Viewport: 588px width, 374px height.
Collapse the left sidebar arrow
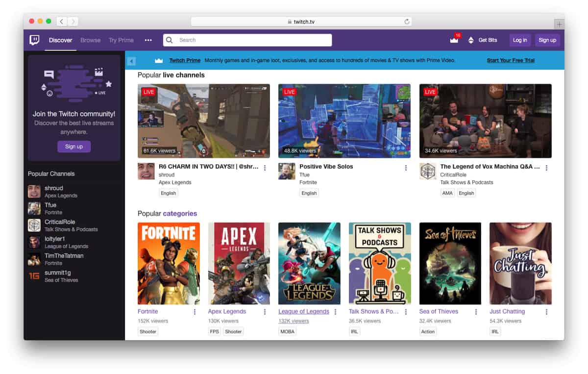pyautogui.click(x=131, y=61)
